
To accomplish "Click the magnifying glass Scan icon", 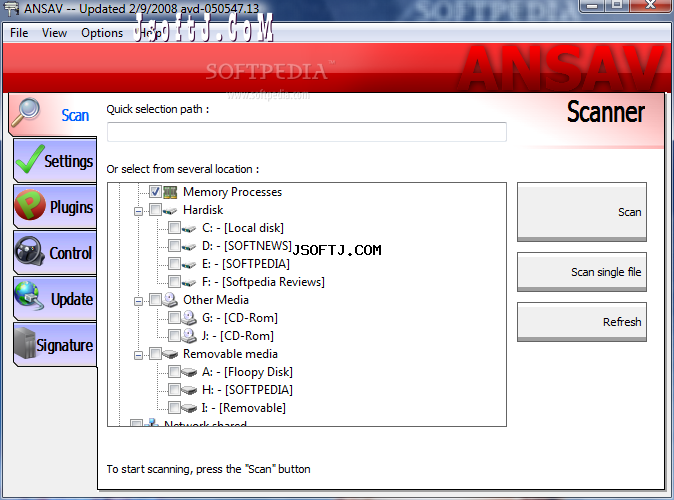I will (x=25, y=113).
